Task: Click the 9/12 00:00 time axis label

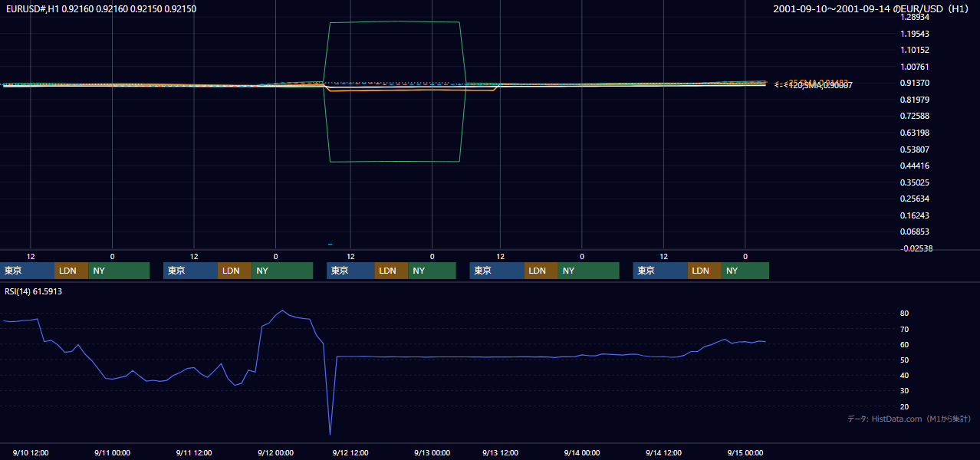Action: 275,452
